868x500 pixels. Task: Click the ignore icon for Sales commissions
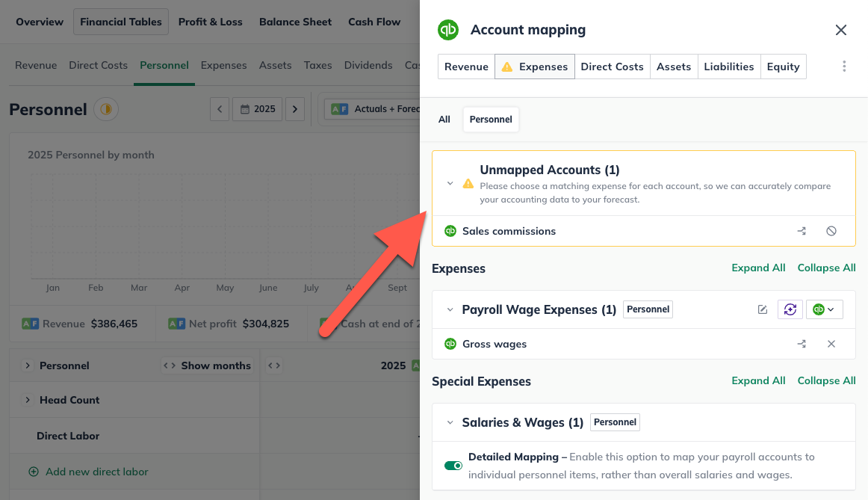(831, 231)
